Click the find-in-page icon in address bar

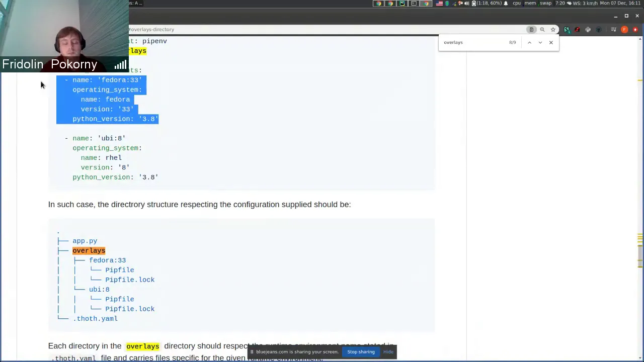(531, 29)
